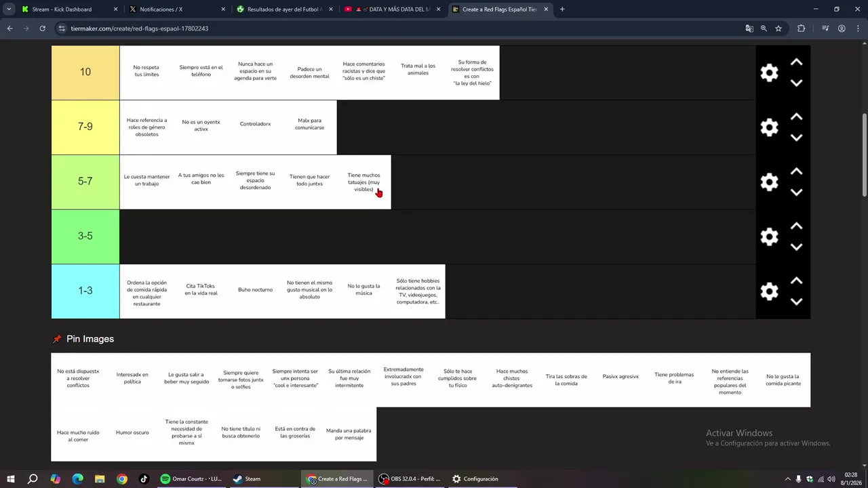Move tier 5-7 row down
The image size is (868, 488).
(797, 192)
